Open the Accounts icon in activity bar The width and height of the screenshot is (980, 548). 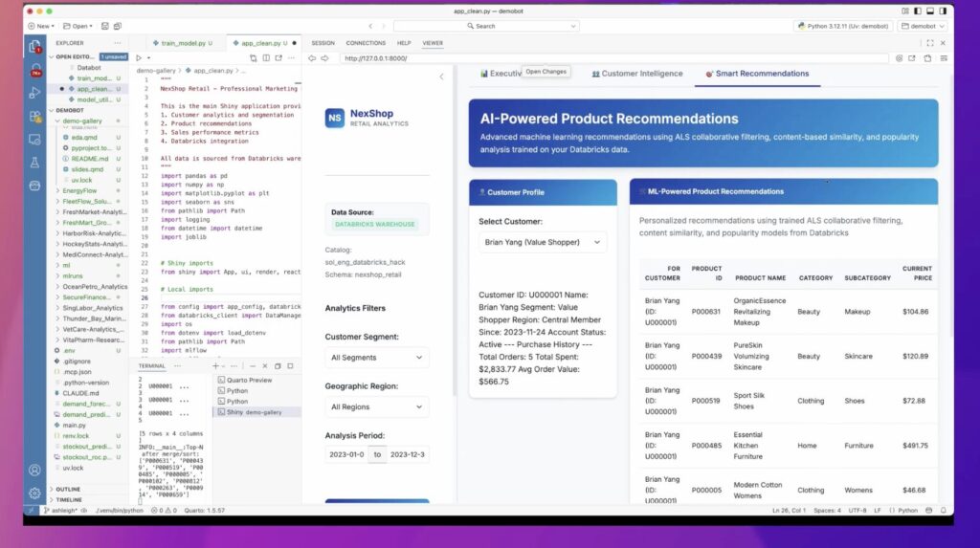35,470
